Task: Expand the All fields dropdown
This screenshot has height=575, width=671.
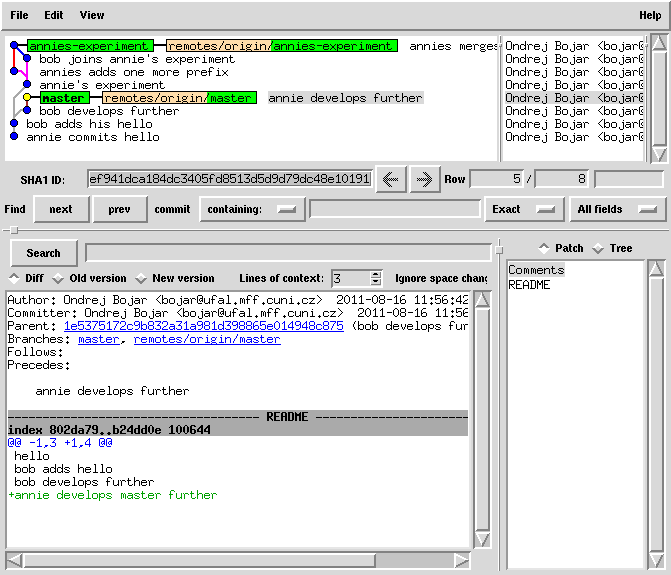Action: [x=619, y=209]
